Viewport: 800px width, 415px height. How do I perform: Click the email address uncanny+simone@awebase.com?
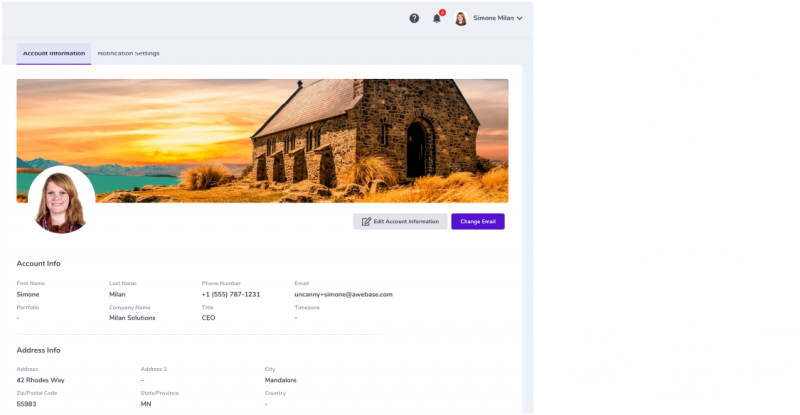(x=343, y=294)
